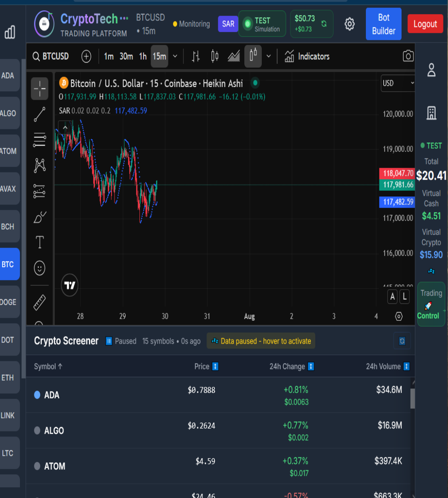Expand the chart style dropdown arrow
Image resolution: width=448 pixels, height=498 pixels.
(269, 56)
